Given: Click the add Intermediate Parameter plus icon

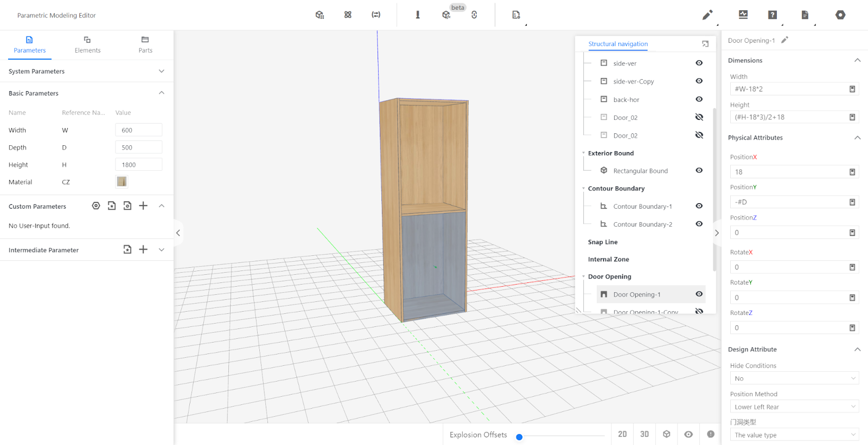Looking at the screenshot, I should click(x=143, y=249).
